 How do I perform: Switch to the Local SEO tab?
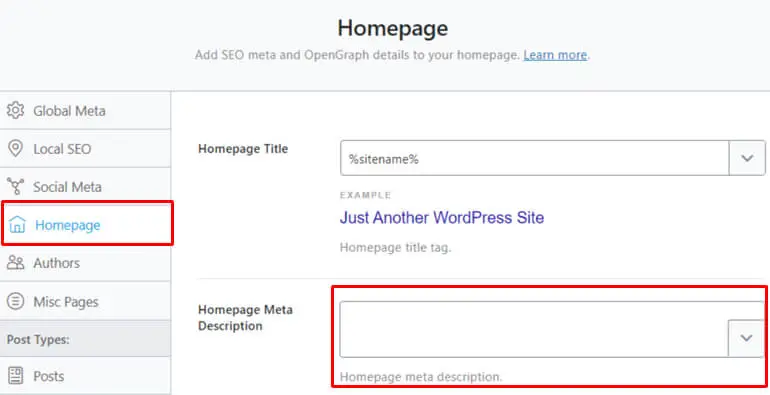click(85, 148)
